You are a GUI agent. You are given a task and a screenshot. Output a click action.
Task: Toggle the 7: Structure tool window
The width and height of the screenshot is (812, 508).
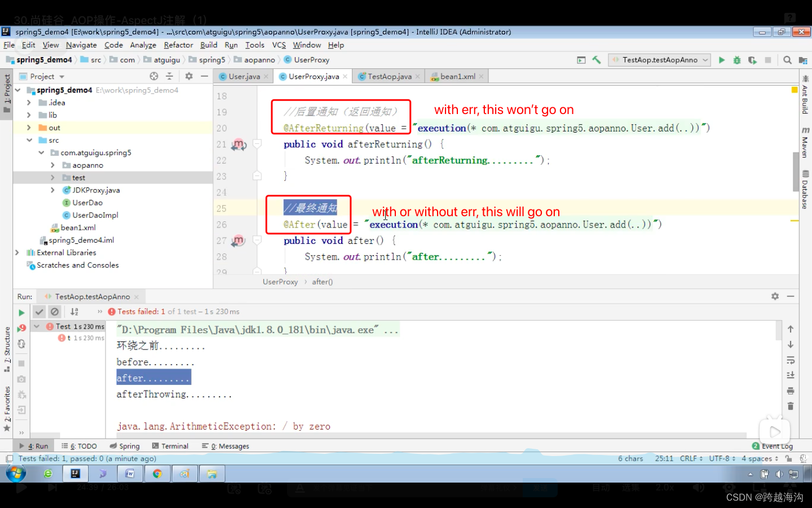7,349
